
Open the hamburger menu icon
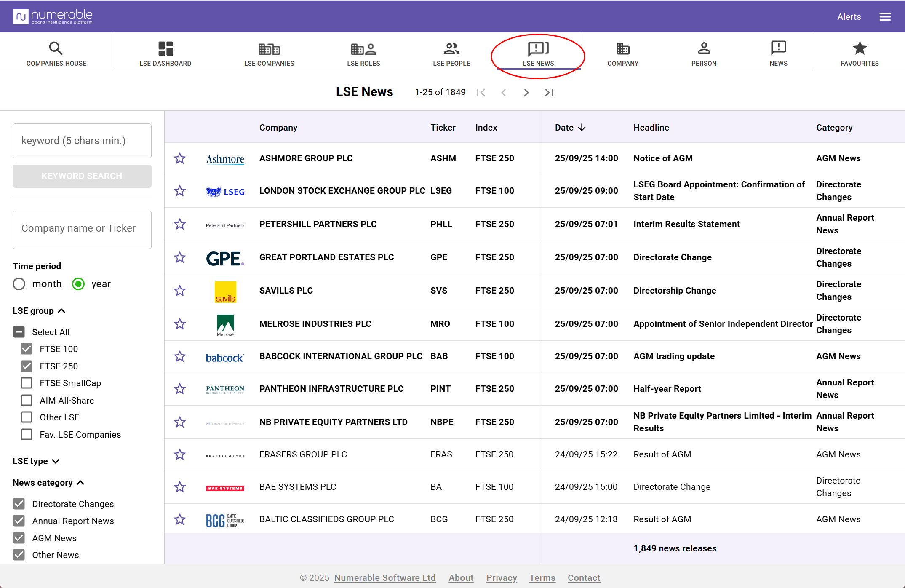point(885,17)
